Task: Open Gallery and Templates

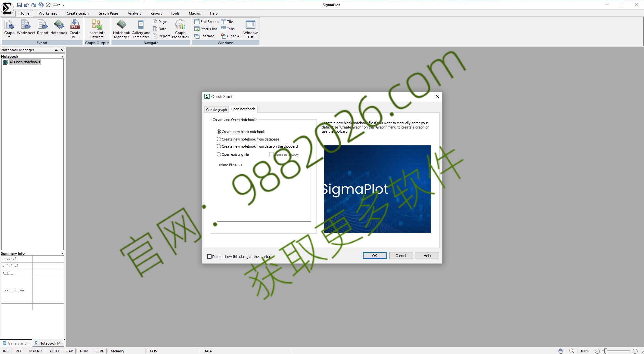Action: (x=141, y=29)
